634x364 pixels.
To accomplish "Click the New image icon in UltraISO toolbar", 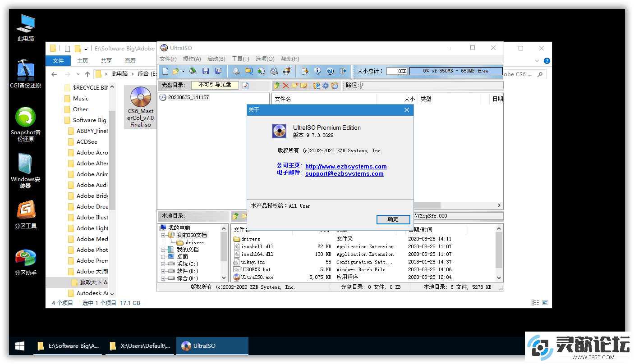I will tap(165, 71).
